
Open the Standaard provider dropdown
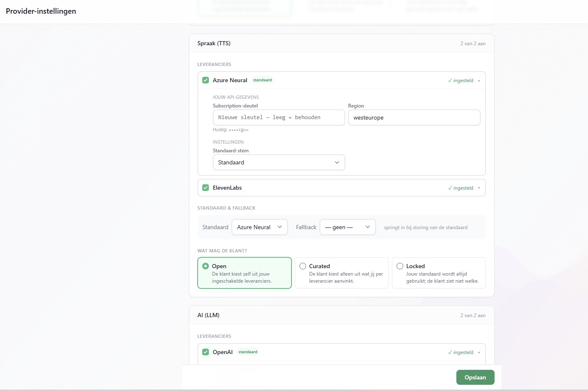coord(260,227)
